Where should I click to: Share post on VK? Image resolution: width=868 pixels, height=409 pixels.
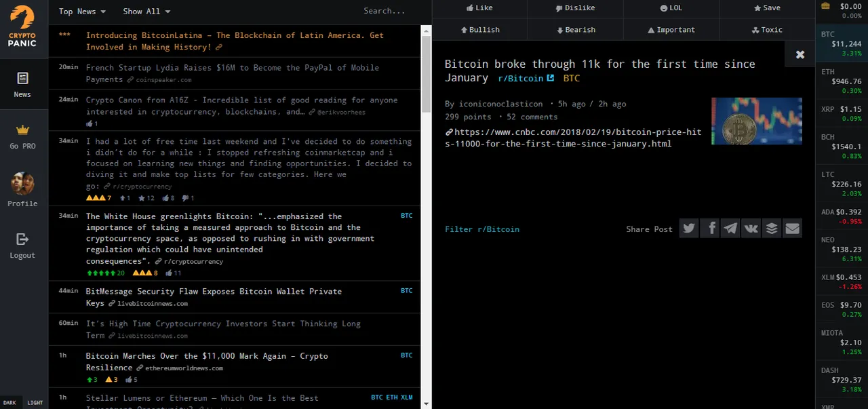[x=751, y=229]
